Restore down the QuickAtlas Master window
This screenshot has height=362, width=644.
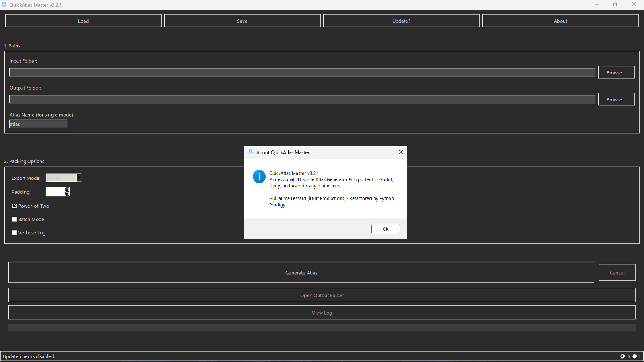click(615, 4)
